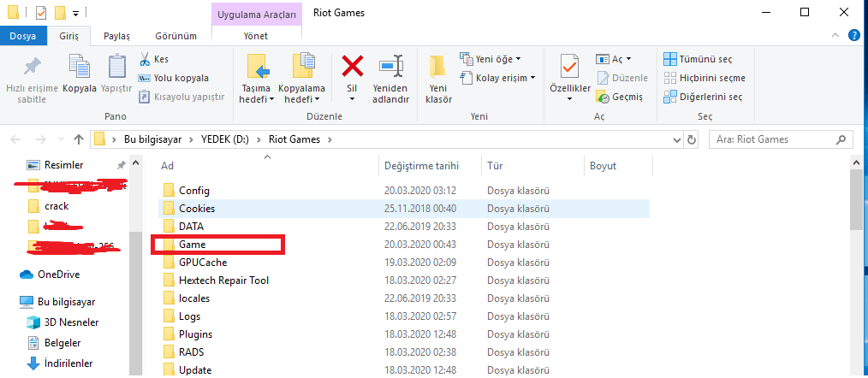Select the Uygulama Araçları contextual tab

point(256,13)
